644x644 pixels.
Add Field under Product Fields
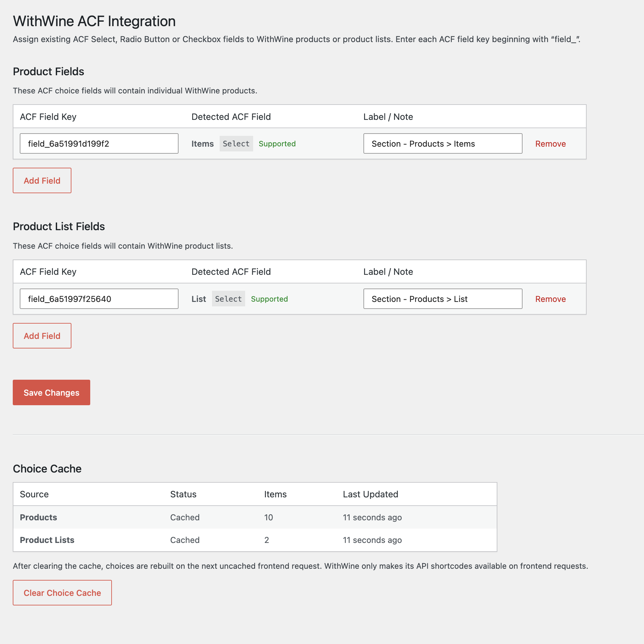point(42,180)
